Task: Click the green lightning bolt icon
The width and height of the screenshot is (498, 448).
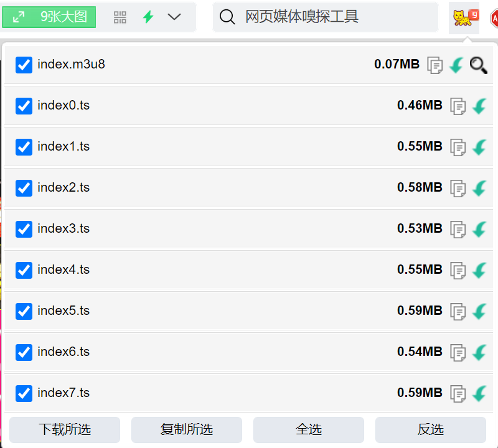Action: pos(148,17)
